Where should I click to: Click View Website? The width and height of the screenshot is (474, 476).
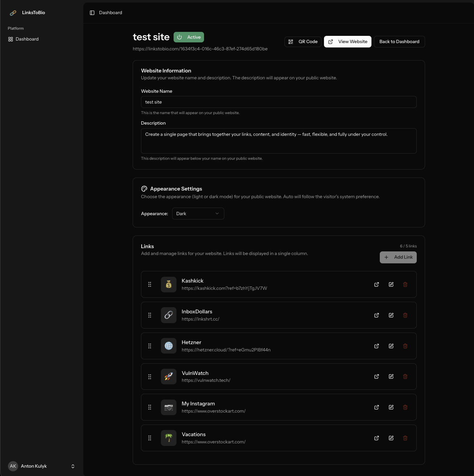pos(348,41)
